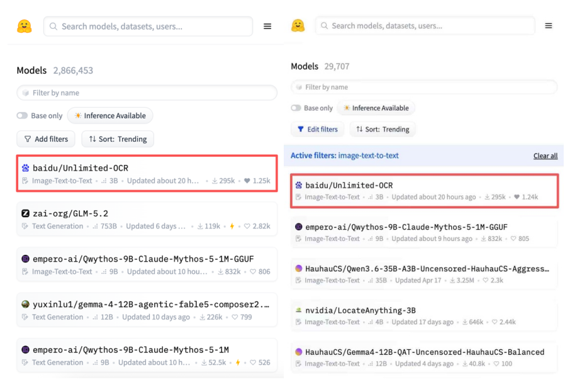Toggle Base only switch in left panel
Image resolution: width=587 pixels, height=392 pixels.
point(22,115)
